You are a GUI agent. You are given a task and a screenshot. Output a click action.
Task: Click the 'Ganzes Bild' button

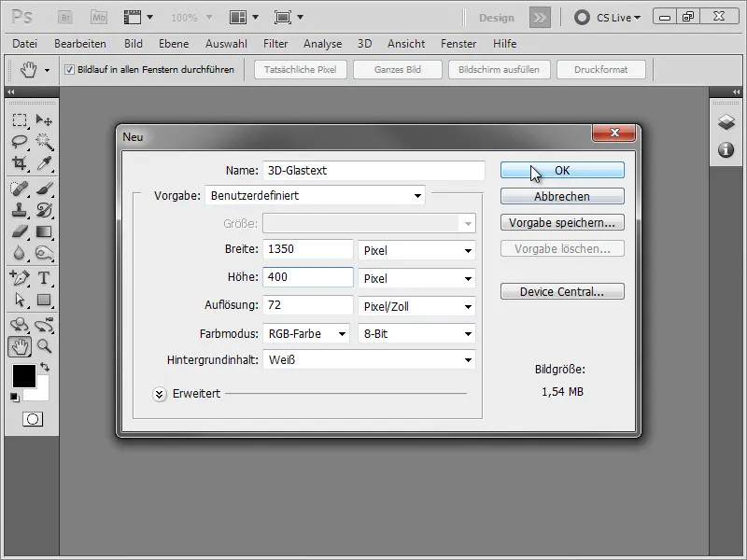click(398, 69)
